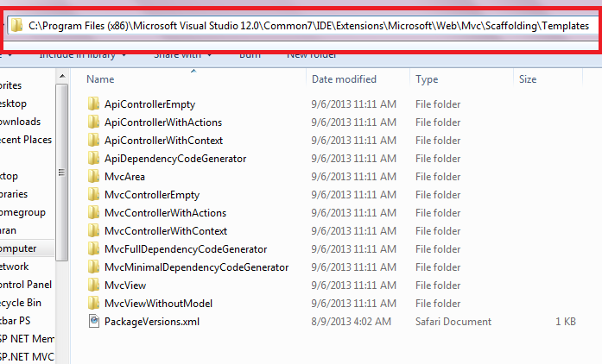
Task: Select the MvcMinimalDependencyCodeGenerator folder name
Action: coord(197,267)
